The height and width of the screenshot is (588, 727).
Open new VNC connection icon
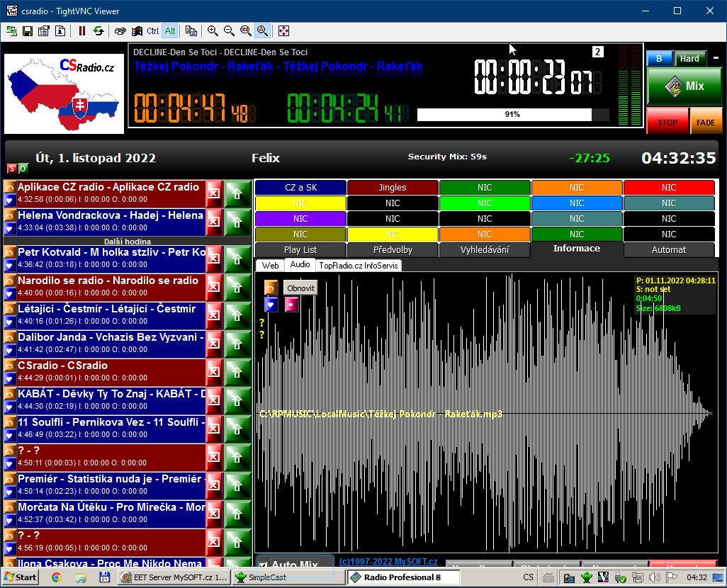click(11, 31)
